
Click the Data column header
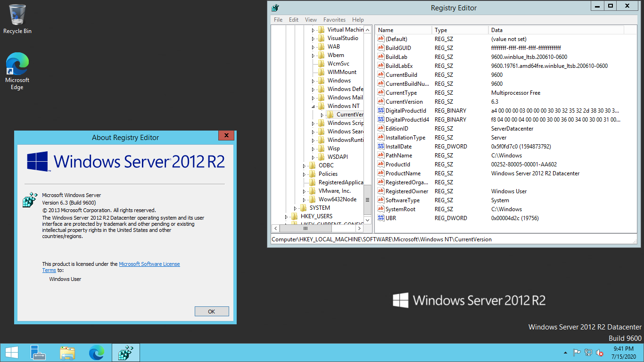point(556,30)
